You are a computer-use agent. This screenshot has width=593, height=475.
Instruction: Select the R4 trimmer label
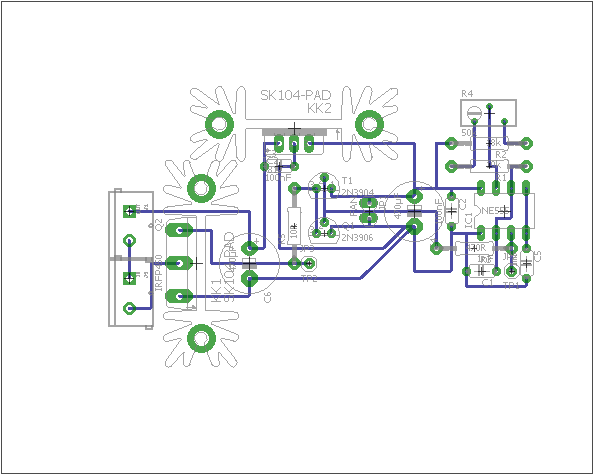(467, 94)
